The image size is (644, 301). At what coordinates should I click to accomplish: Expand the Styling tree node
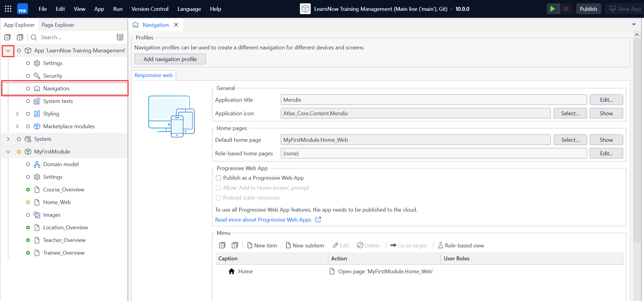[x=17, y=114]
